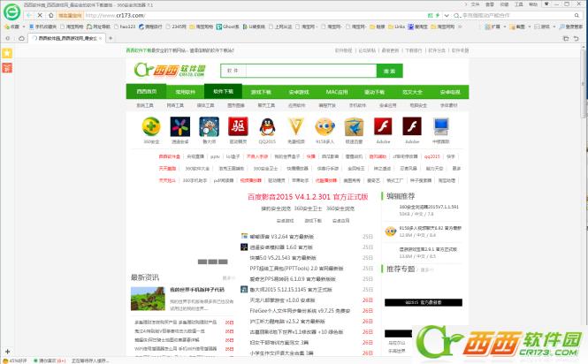Close the current cr173 browser tab

click(101, 38)
